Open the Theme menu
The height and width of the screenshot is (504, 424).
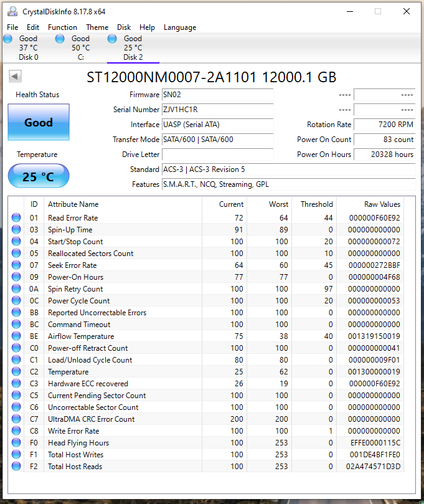pos(97,27)
